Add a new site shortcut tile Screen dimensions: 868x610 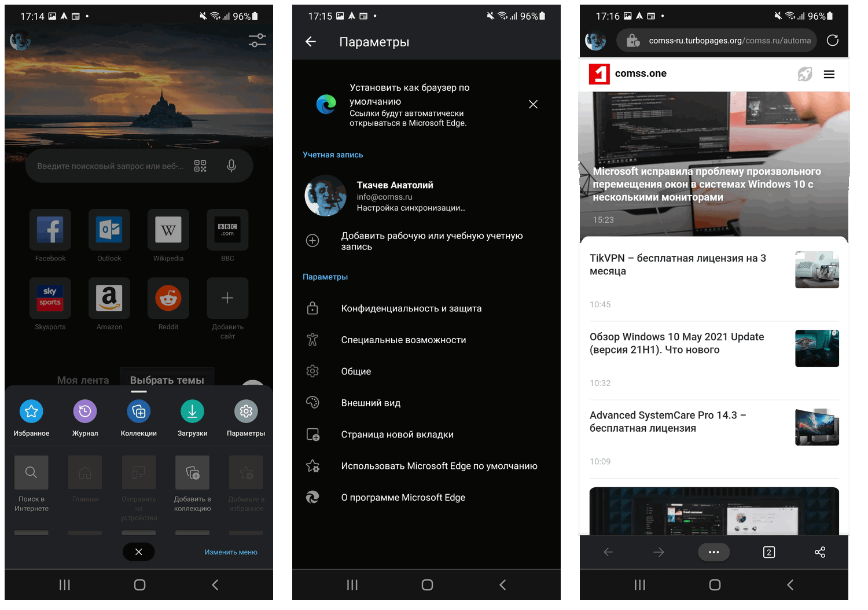click(227, 298)
